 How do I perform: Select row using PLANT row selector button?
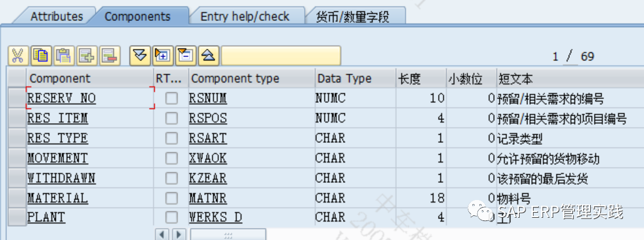point(17,217)
